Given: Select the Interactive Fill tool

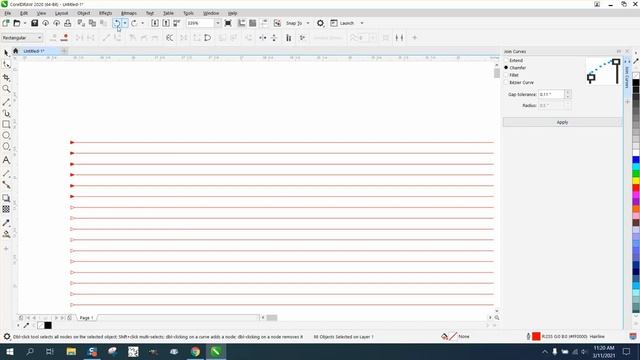Looking at the screenshot, I should point(6,234).
